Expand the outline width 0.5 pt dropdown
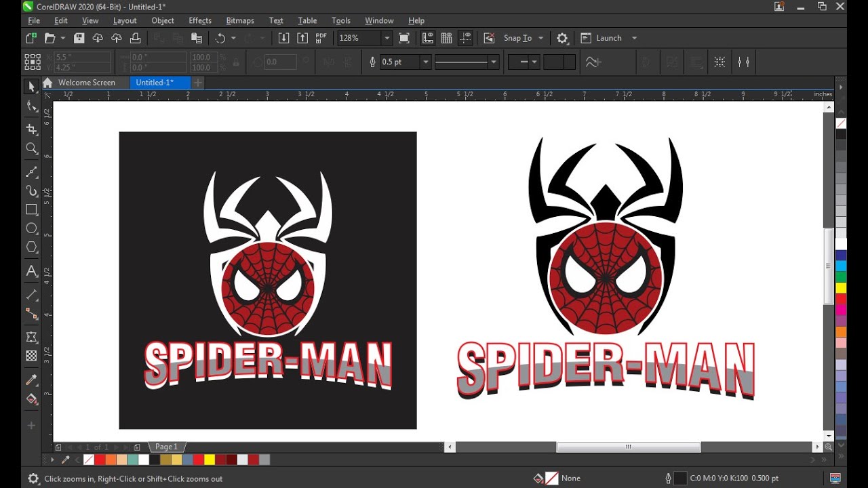The width and height of the screenshot is (868, 488). click(426, 62)
